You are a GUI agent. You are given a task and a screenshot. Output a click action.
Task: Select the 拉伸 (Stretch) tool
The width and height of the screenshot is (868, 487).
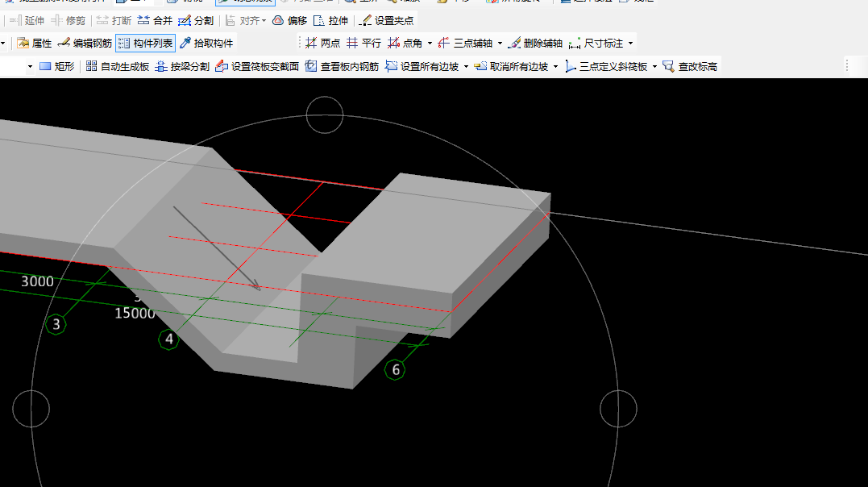[x=331, y=20]
